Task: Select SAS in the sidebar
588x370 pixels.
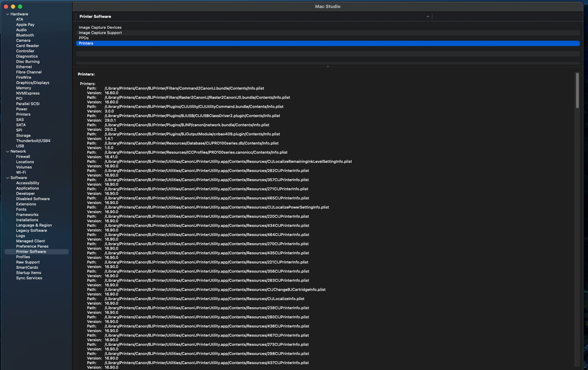Action: pos(20,119)
